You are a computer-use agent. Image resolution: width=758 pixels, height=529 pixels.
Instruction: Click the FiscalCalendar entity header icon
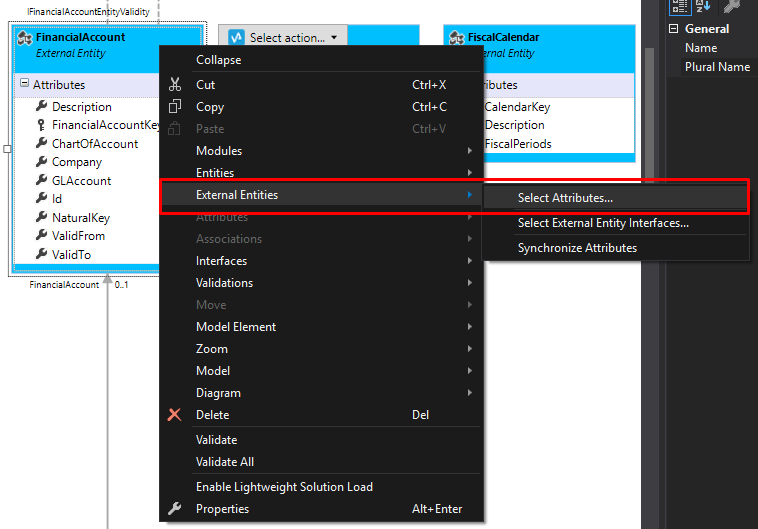coord(457,38)
